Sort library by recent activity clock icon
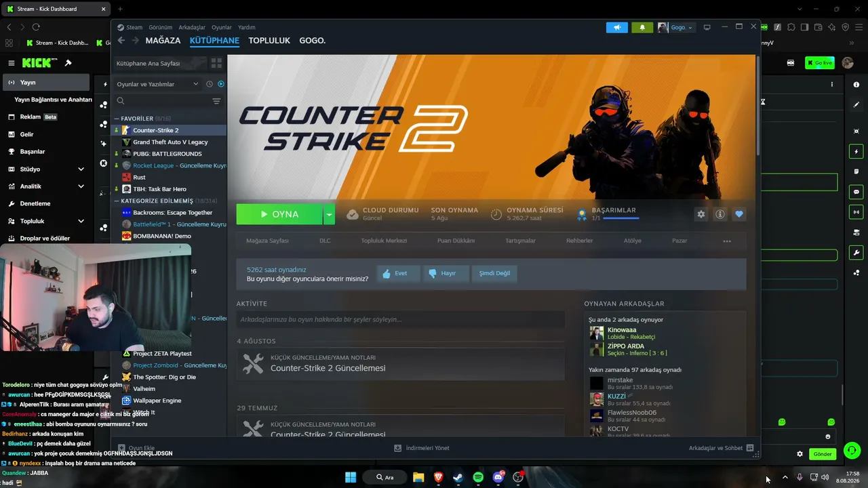 (210, 84)
